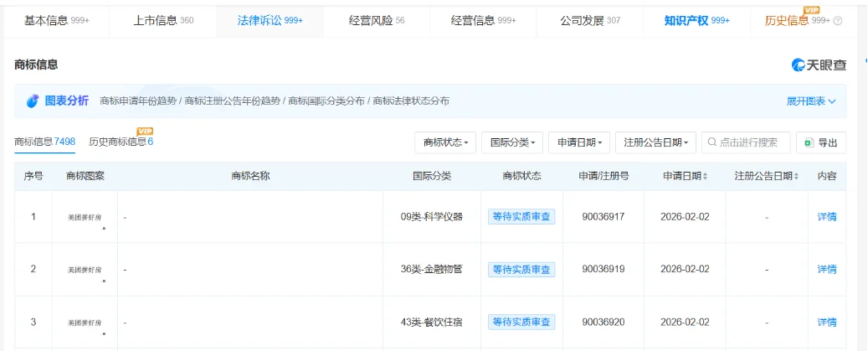Sort by 注册公告日期 column header

pos(767,176)
